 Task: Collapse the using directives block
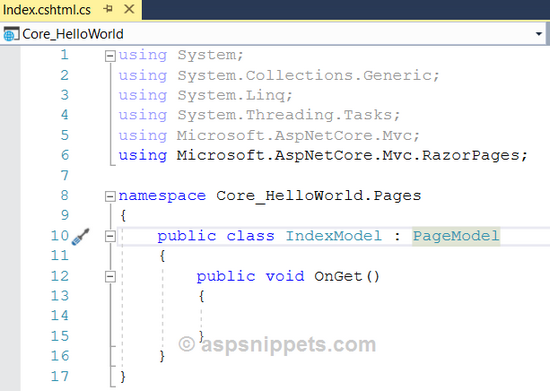click(110, 56)
